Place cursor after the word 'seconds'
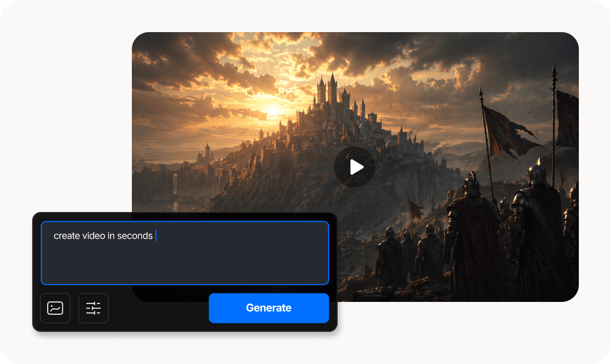 154,236
